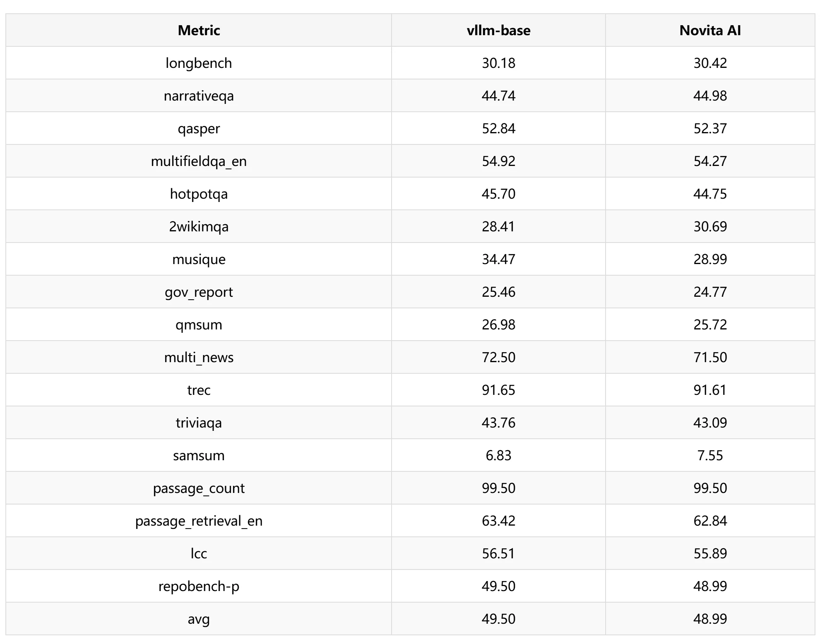Viewport: 832px width, 644px height.
Task: Click lcc Novita AI value 55.89
Action: (710, 553)
